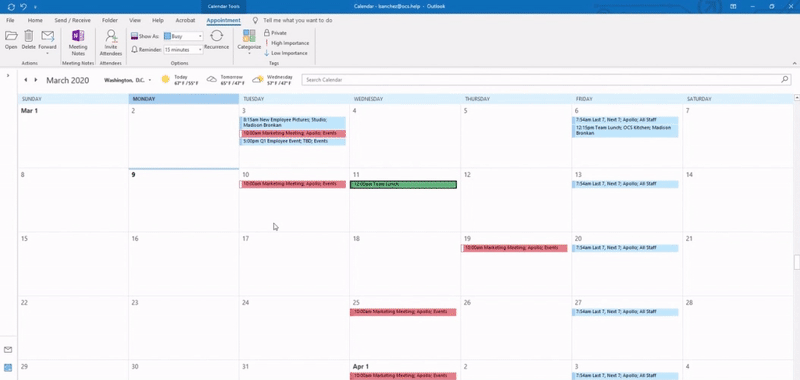Expand the Forward options arrow
800x380 pixels.
[47, 53]
